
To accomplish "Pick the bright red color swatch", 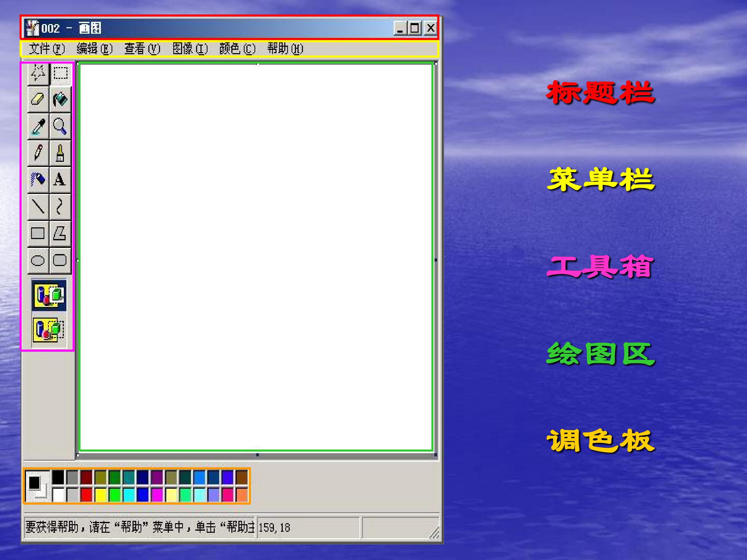I will (86, 494).
